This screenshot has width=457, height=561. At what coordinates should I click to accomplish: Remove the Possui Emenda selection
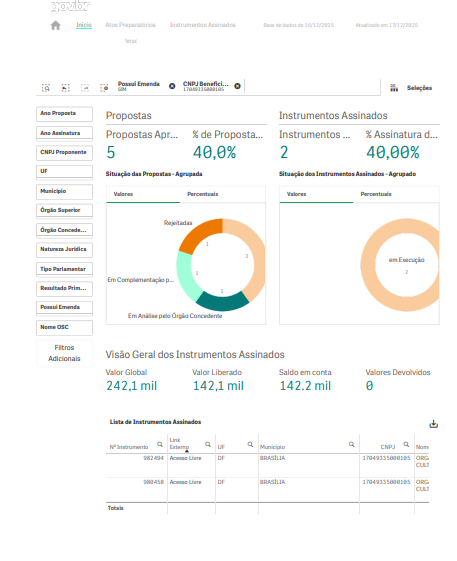pyautogui.click(x=172, y=86)
